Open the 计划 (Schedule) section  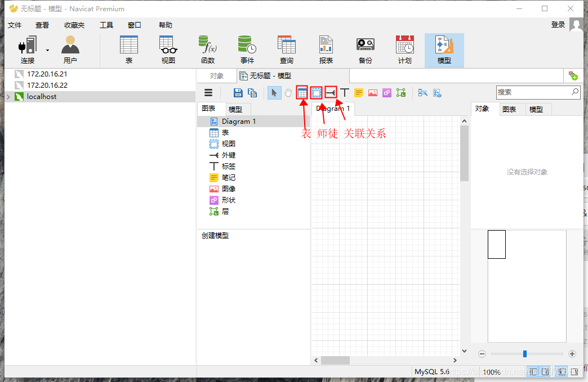click(x=404, y=50)
